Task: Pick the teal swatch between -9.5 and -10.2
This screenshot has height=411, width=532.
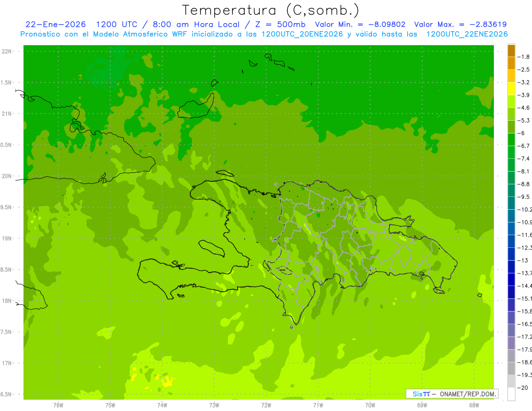Action: click(x=511, y=203)
